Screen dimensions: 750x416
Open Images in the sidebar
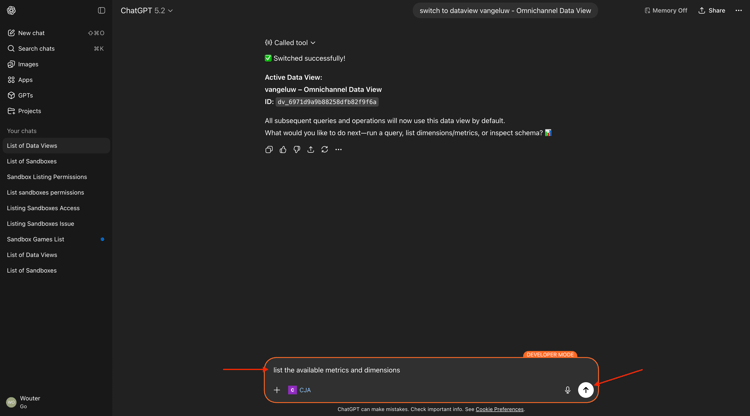click(56, 64)
